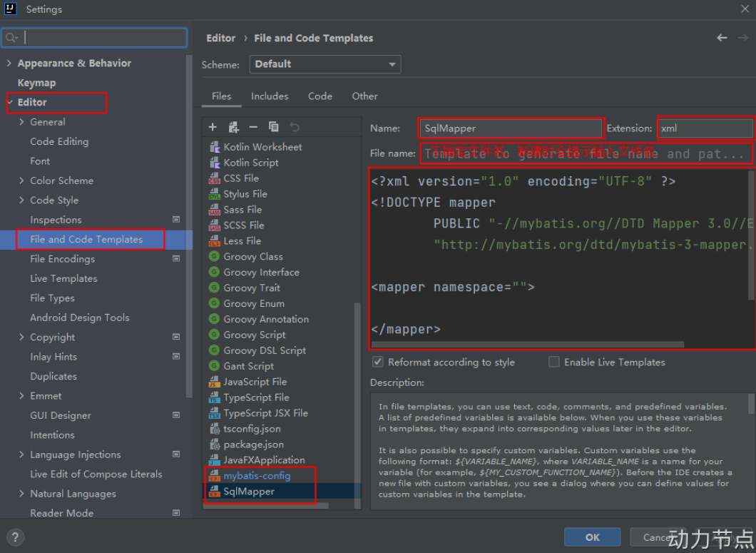Viewport: 756px width, 553px height.
Task: Click the help question mark icon
Action: [16, 537]
